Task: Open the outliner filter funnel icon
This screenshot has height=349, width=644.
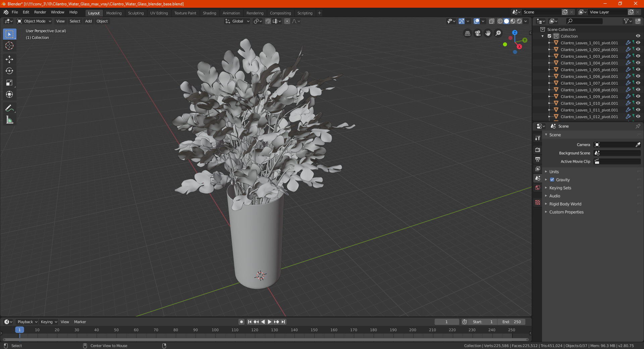Action: (628, 21)
